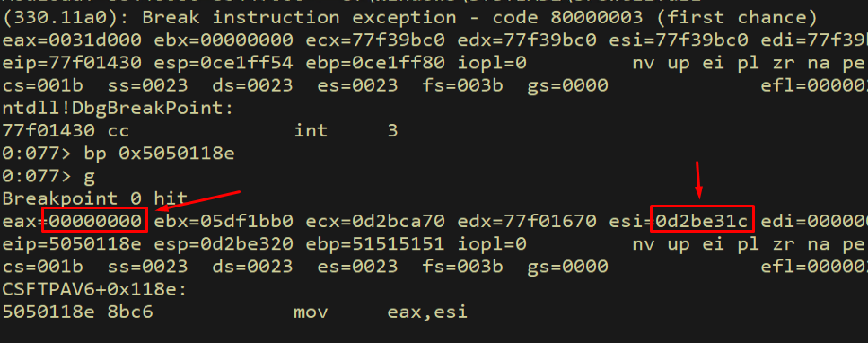The width and height of the screenshot is (868, 343).
Task: Click the 'bp 0x5050118e' command text
Action: [x=160, y=154]
